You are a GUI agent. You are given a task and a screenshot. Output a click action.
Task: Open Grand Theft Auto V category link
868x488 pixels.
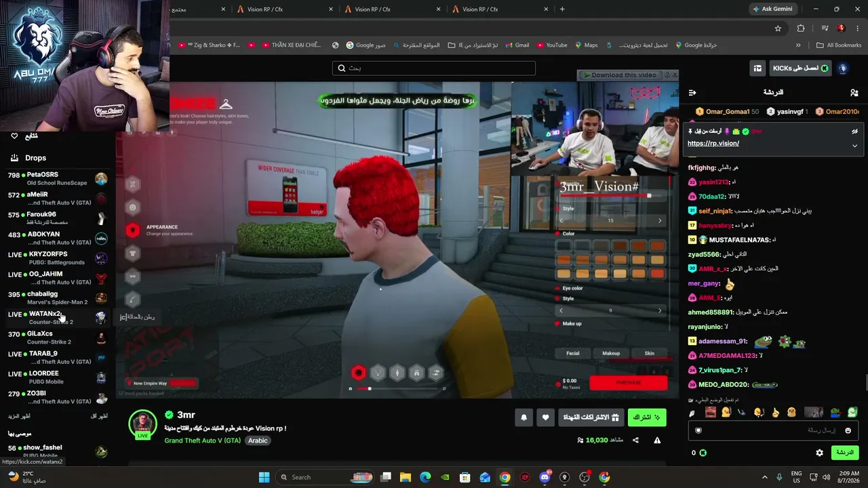pos(202,441)
